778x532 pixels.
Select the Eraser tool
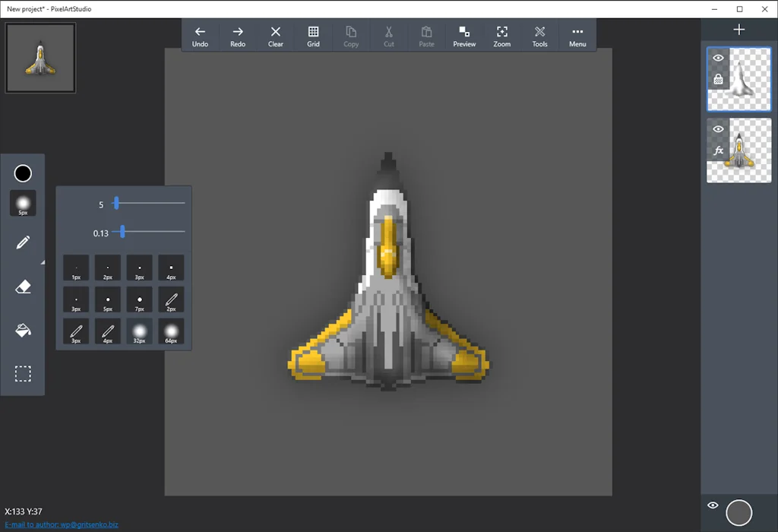[23, 287]
